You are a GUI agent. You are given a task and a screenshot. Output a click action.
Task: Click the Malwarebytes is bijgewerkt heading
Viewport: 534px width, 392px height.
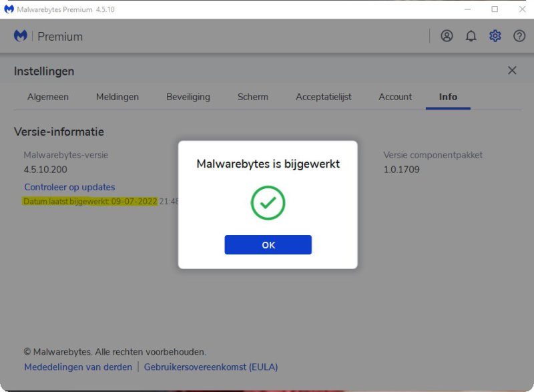[x=268, y=164]
